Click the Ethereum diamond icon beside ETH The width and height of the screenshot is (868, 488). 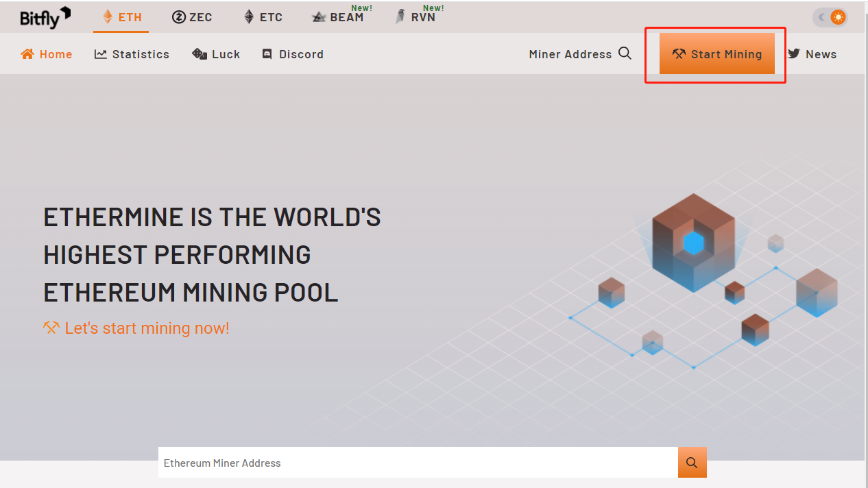point(108,17)
